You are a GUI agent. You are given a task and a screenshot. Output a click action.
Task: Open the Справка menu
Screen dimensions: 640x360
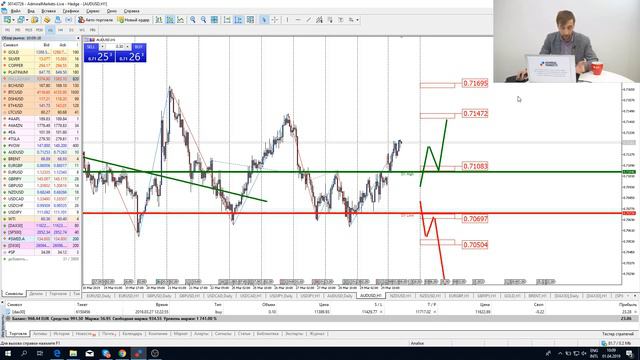[131, 11]
